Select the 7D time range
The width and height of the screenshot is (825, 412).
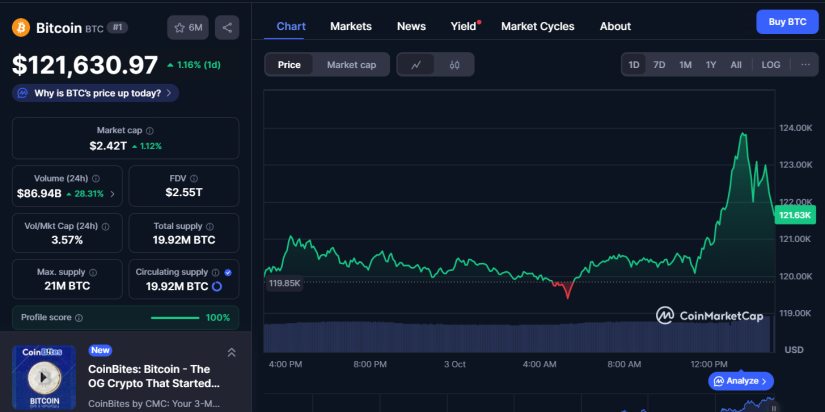point(659,65)
